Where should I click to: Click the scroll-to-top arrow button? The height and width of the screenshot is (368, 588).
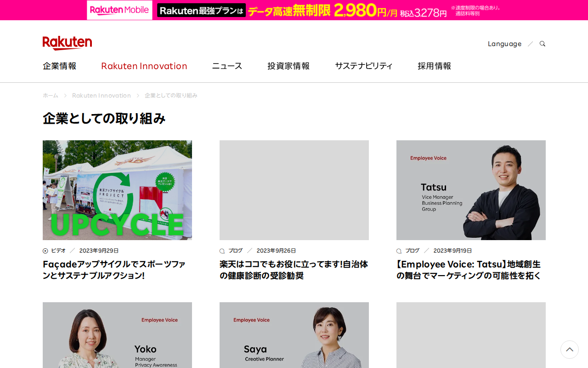tap(570, 350)
